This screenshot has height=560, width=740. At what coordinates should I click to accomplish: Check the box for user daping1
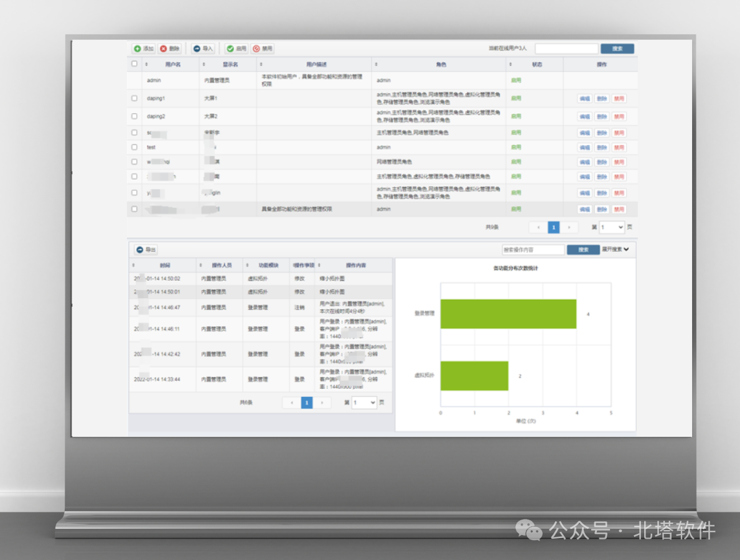tap(134, 98)
